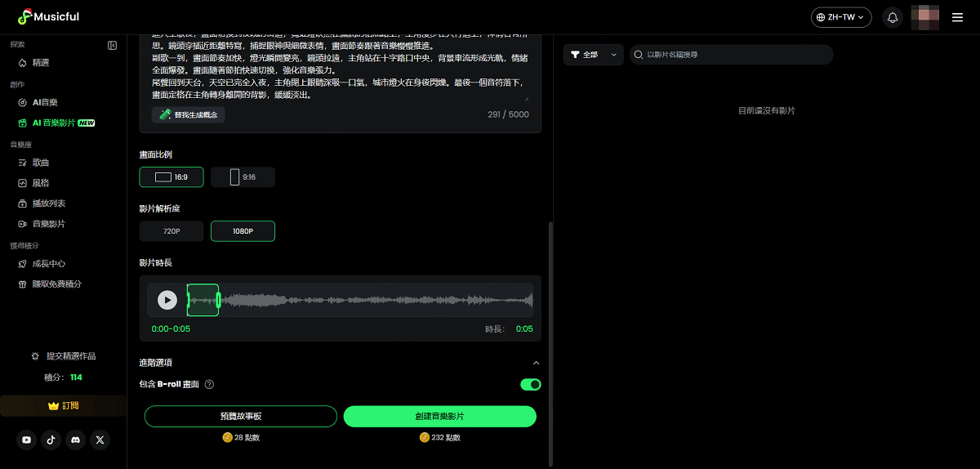980x469 pixels.
Task: Click the right trim handle on the waveform
Action: click(218, 300)
